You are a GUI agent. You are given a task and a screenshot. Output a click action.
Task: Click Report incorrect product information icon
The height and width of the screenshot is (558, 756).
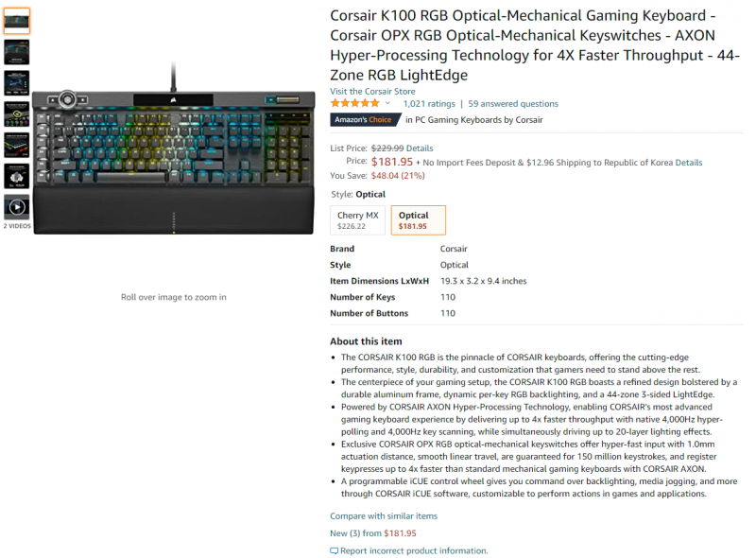335,550
